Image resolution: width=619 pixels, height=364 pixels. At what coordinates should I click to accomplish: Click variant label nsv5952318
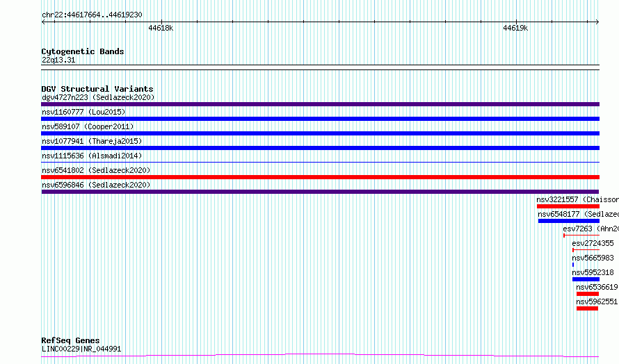(x=593, y=272)
